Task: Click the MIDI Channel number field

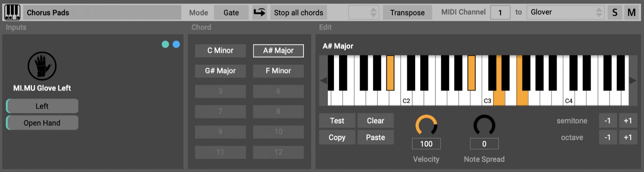Action: point(501,12)
